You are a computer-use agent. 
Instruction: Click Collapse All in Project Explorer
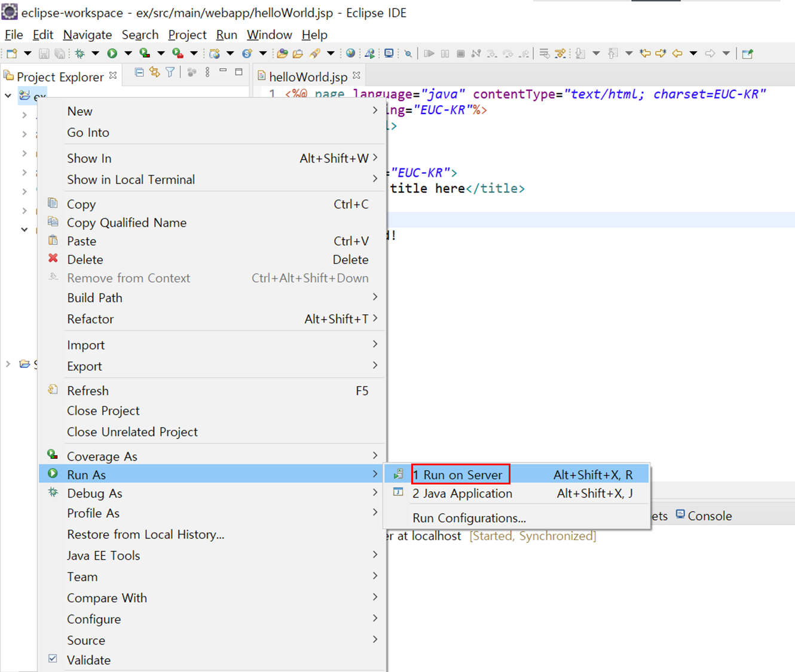tap(139, 72)
